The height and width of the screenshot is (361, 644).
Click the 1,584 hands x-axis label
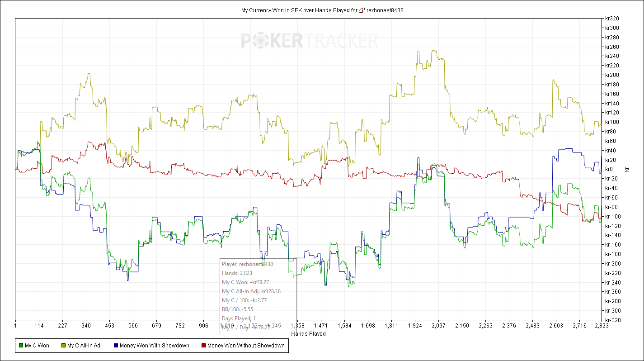click(x=344, y=325)
